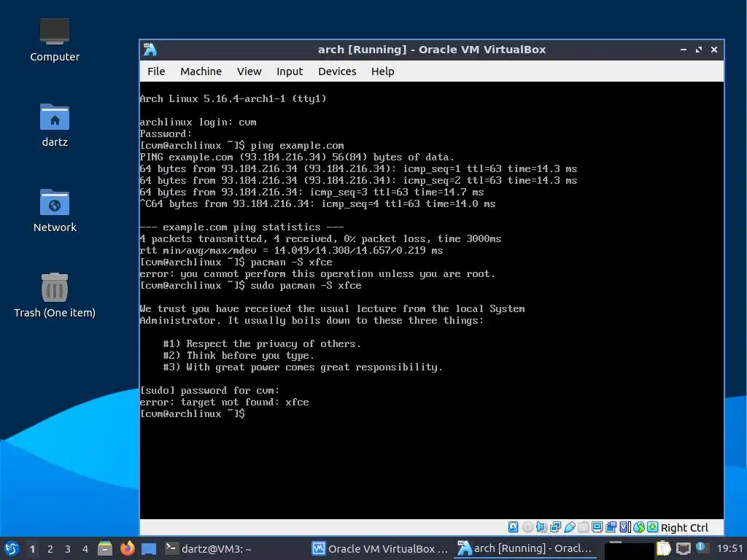Select the Trash desktop icon
Viewport: 747px width, 560px height.
[55, 296]
